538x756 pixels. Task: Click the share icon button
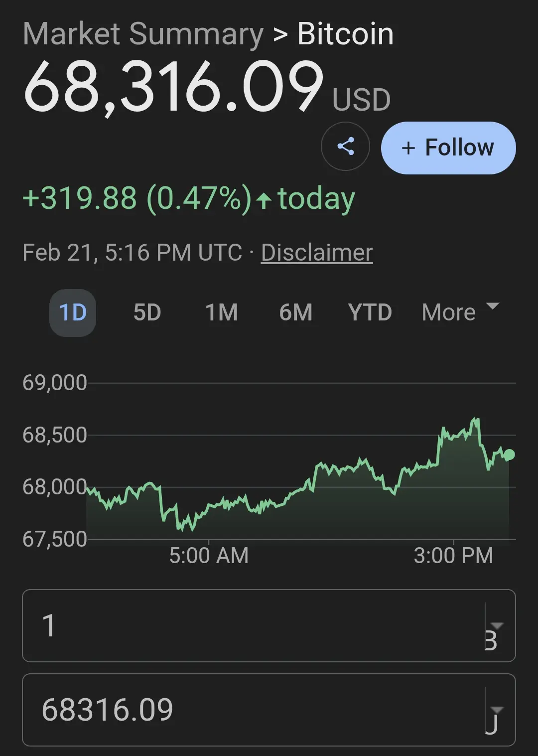point(345,147)
